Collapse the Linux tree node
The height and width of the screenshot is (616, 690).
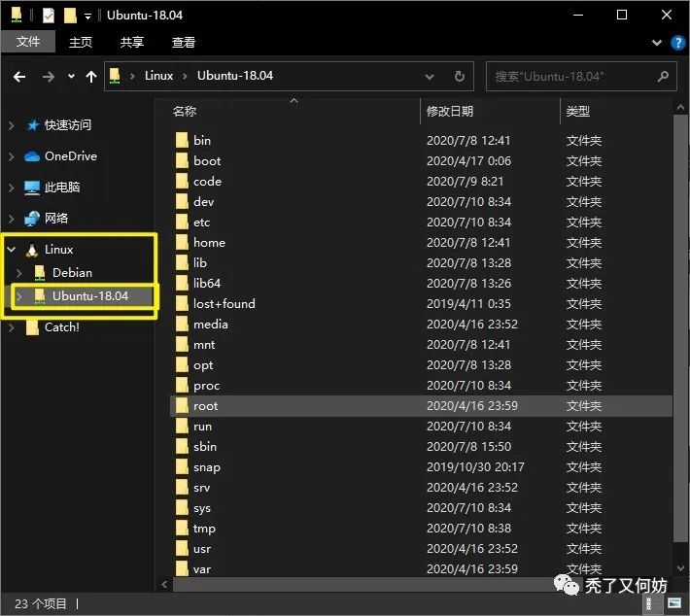pos(12,250)
